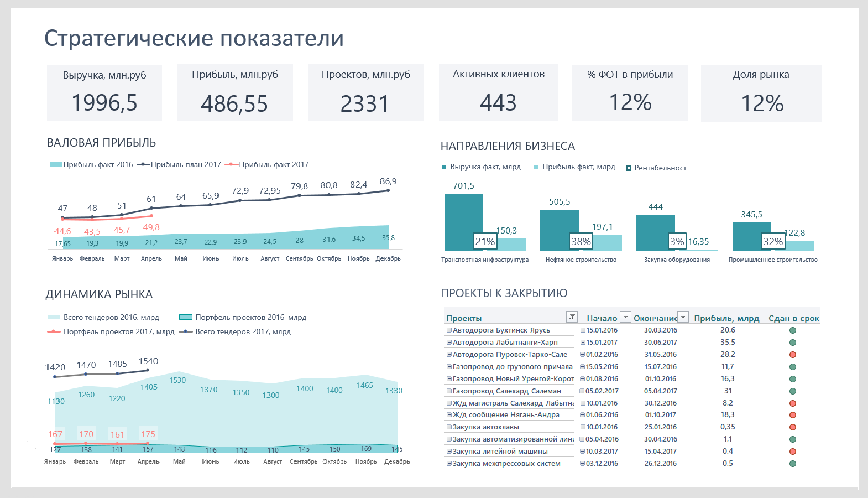Click Прибыль факт 2017 legend marker
This screenshot has height=498, width=868.
(x=231, y=165)
